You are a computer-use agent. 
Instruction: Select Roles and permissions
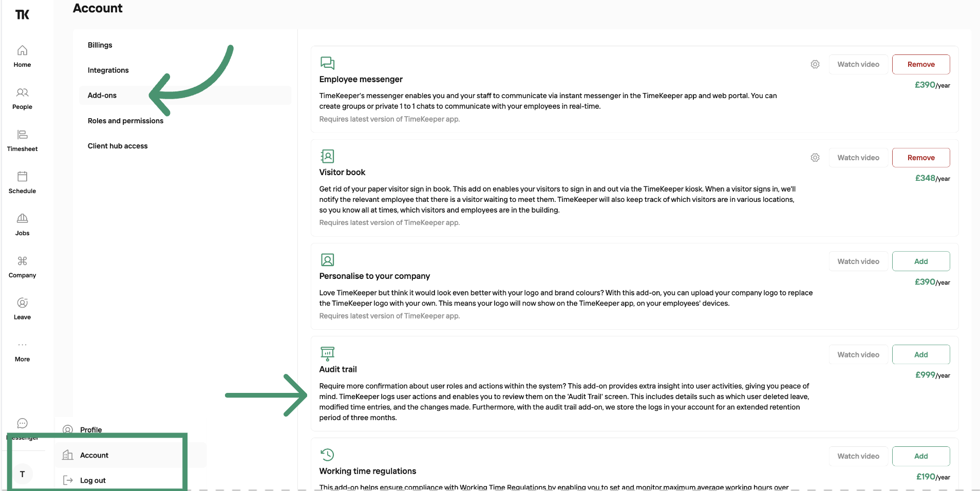point(125,121)
